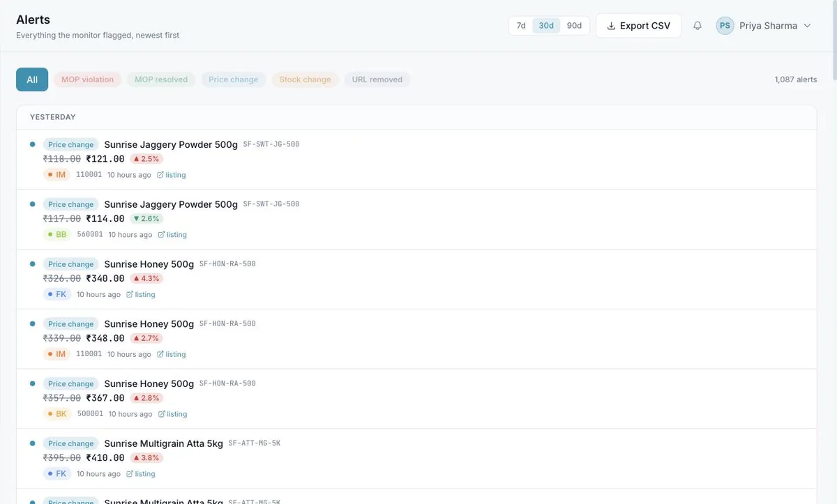837x504 pixels.
Task: Click Price change tag on ₹340.00 alert
Action: (x=70, y=264)
